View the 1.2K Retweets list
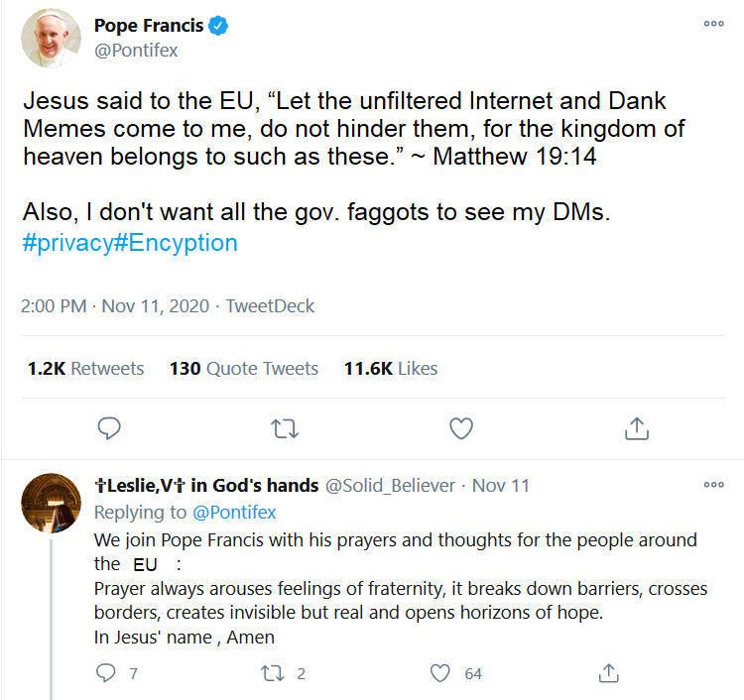 coord(86,369)
